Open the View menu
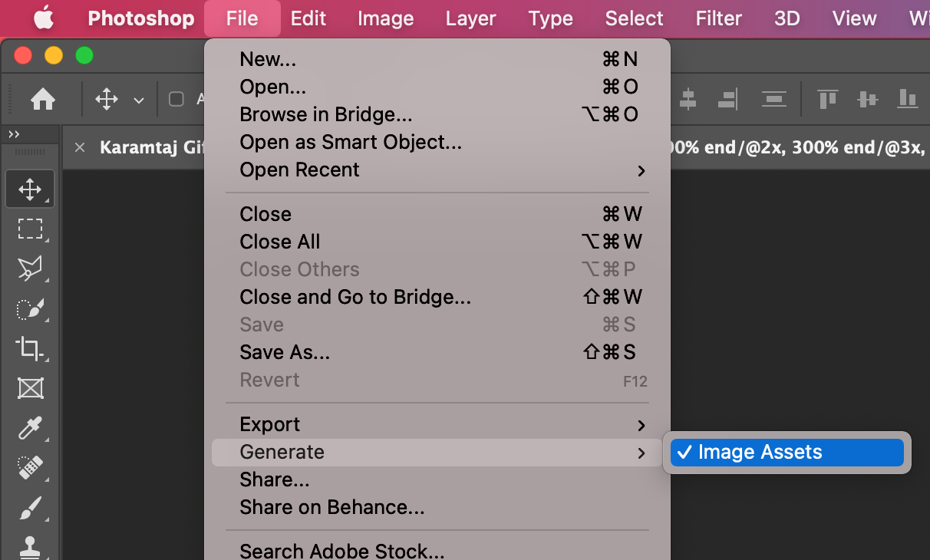The width and height of the screenshot is (930, 560). coord(855,18)
